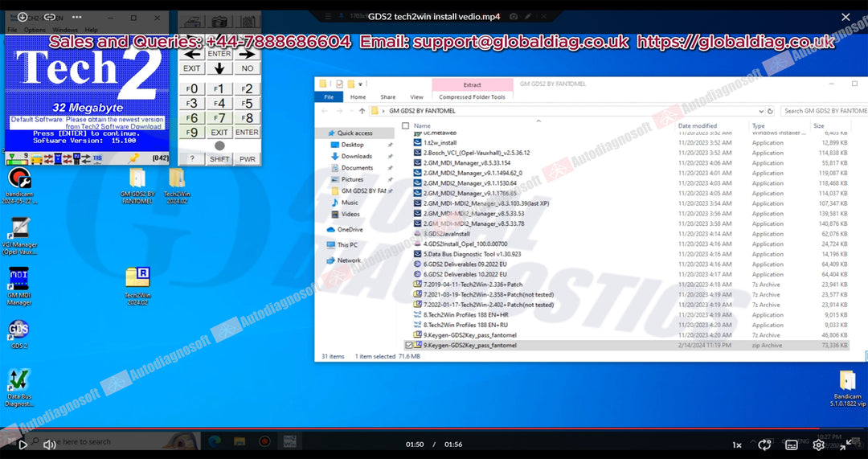Screen dimensions: 868x459
Task: Click the NO key on Tech2 keypad
Action: 247,68
